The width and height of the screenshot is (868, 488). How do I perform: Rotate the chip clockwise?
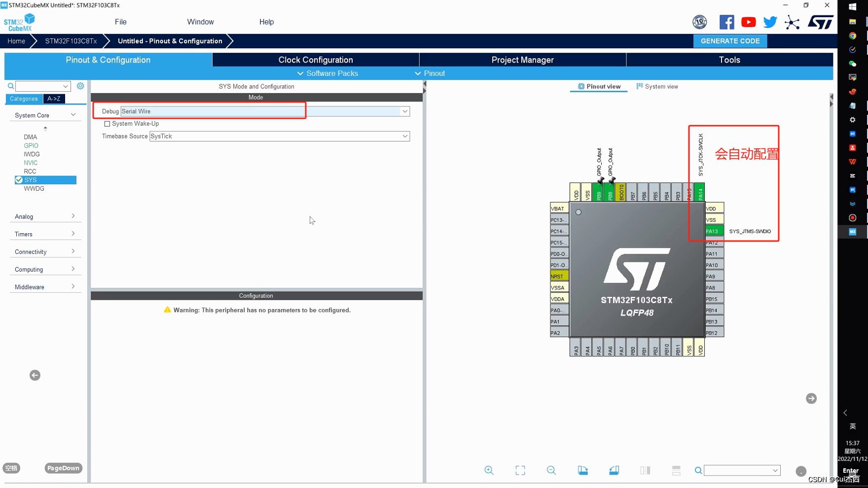[583, 470]
